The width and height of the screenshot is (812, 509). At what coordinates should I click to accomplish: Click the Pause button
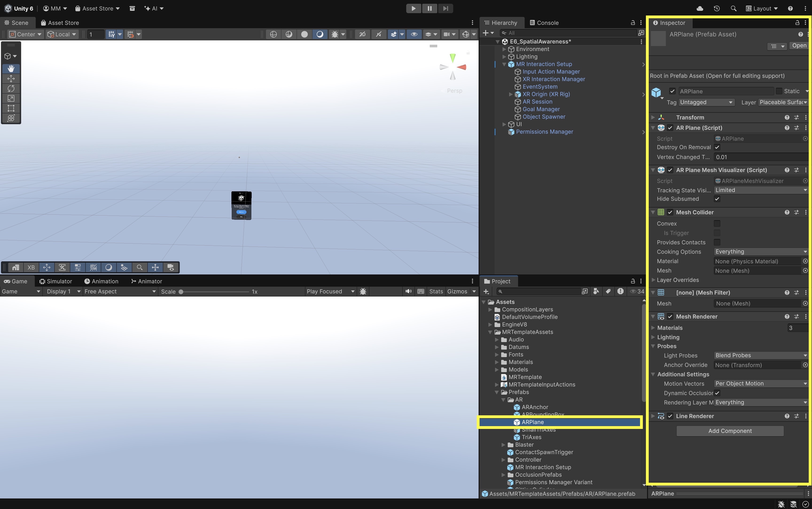click(x=429, y=8)
